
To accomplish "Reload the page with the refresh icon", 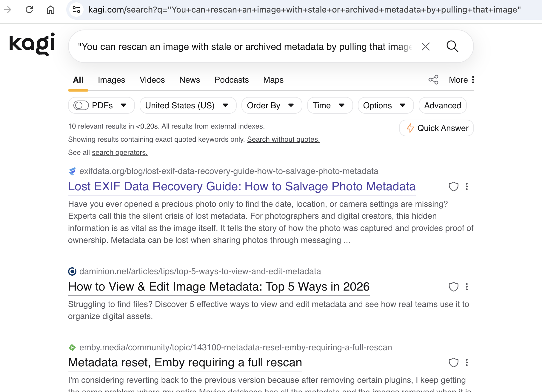I will coord(29,10).
